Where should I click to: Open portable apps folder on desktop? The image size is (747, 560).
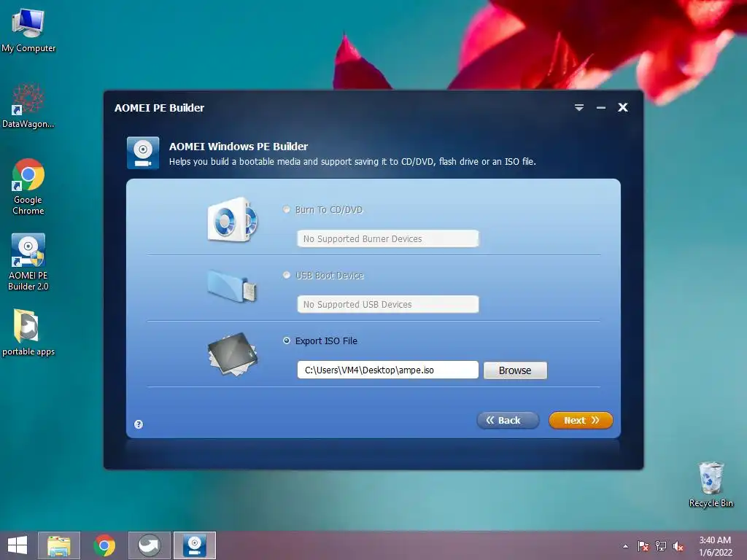click(x=28, y=332)
